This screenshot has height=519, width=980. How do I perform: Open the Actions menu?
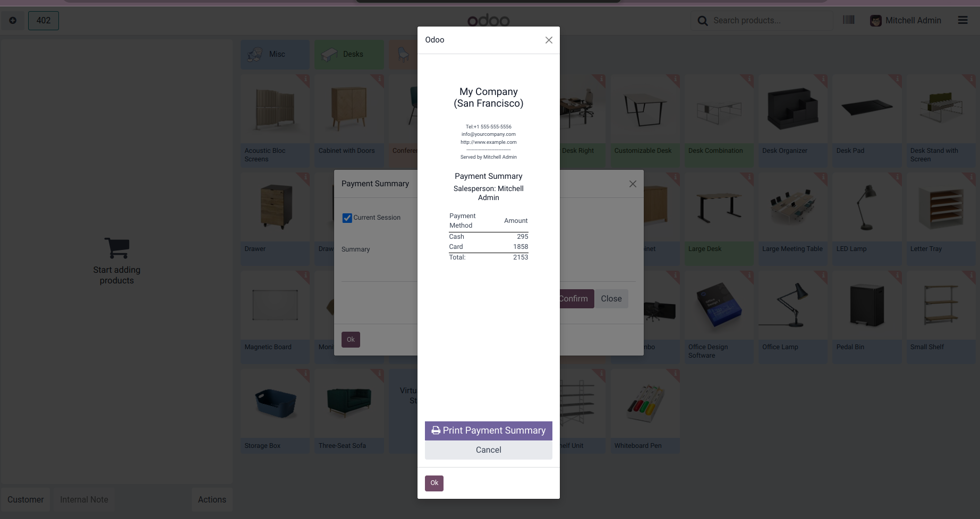(x=212, y=500)
